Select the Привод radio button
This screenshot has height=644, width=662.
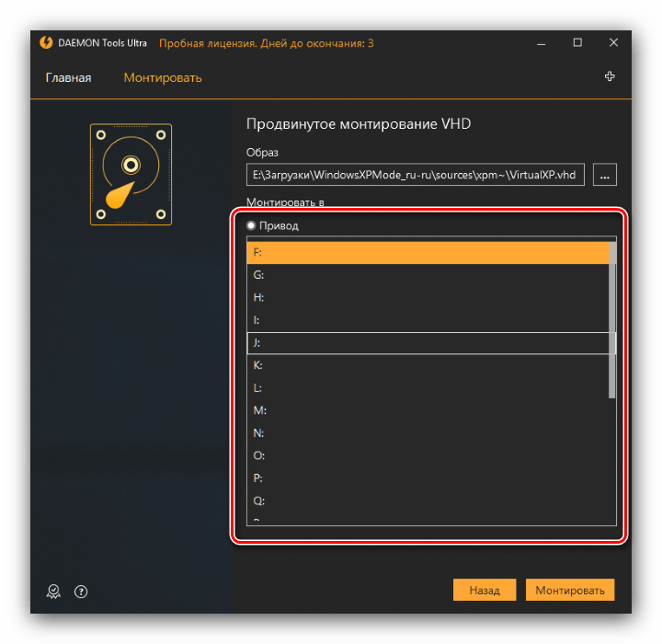[x=251, y=225]
